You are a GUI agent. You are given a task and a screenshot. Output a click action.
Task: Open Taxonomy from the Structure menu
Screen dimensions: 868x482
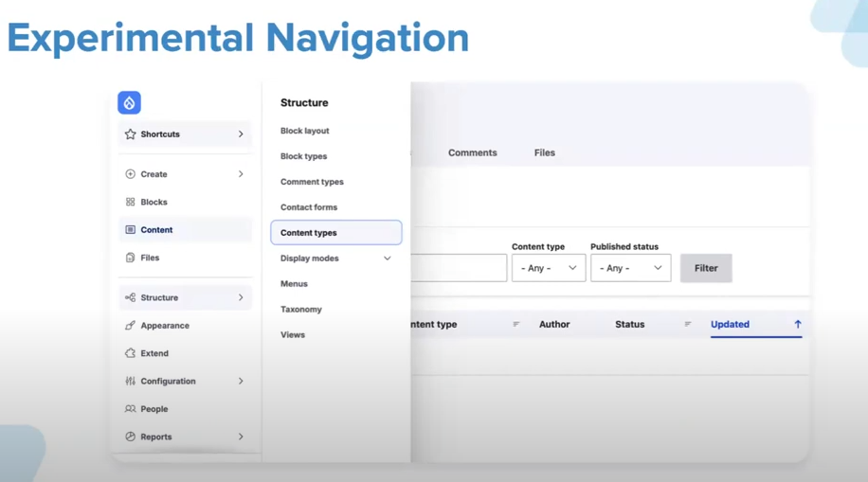tap(301, 310)
